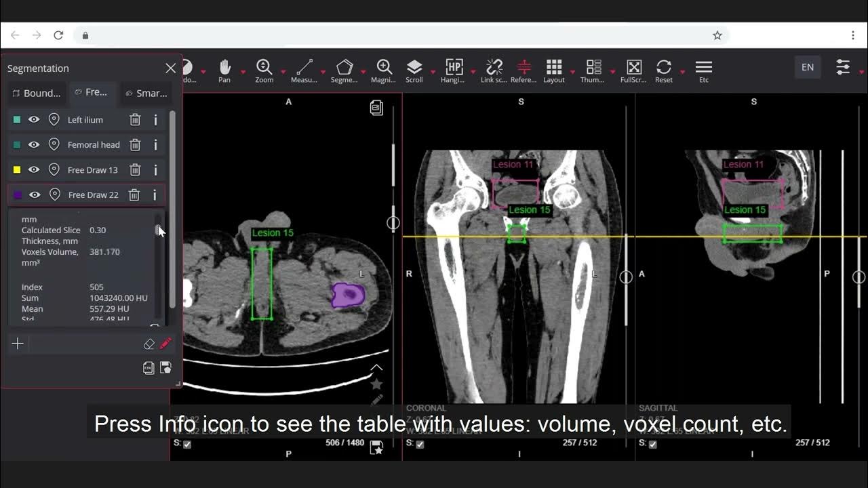Toggle info table for Free Draw 22

pyautogui.click(x=155, y=195)
